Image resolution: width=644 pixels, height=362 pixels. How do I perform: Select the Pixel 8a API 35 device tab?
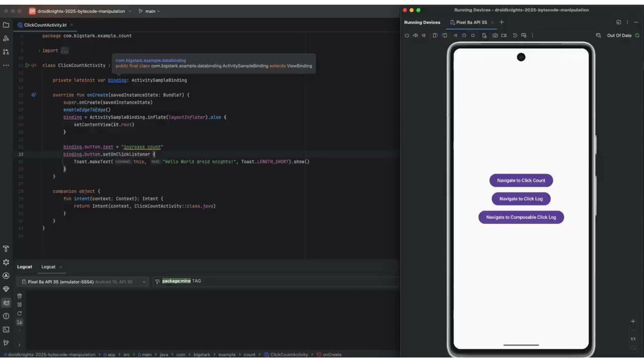471,22
